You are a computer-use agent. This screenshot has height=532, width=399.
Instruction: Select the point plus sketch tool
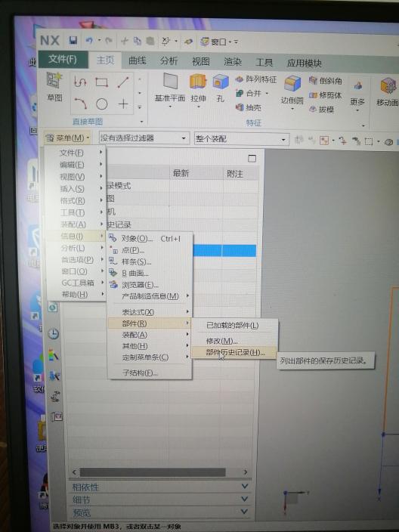coord(123,104)
